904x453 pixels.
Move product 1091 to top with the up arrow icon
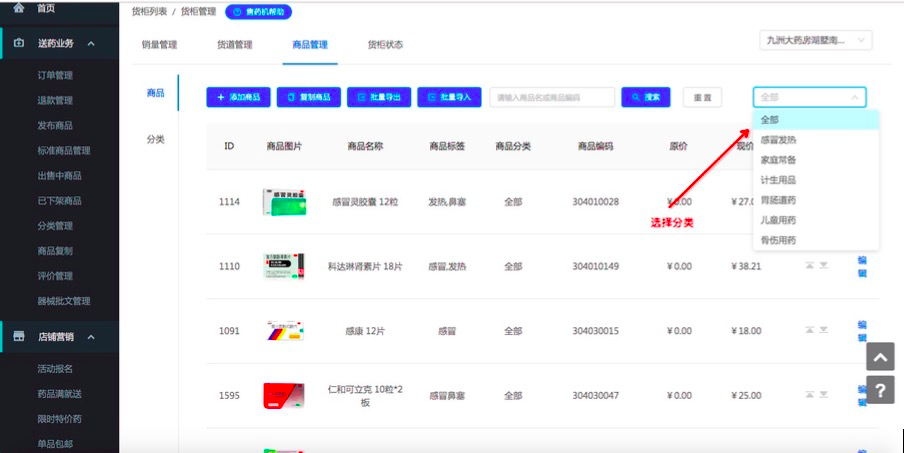pos(809,330)
